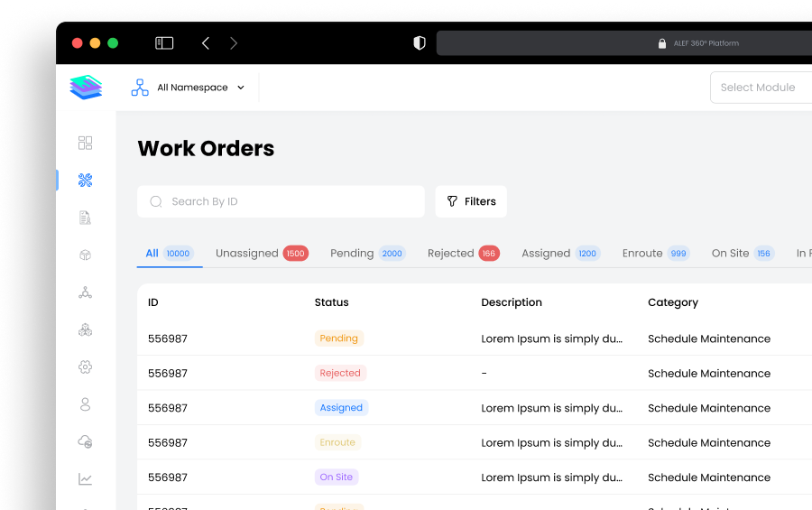The height and width of the screenshot is (510, 812).
Task: Click the Search By ID field
Action: pyautogui.click(x=281, y=201)
